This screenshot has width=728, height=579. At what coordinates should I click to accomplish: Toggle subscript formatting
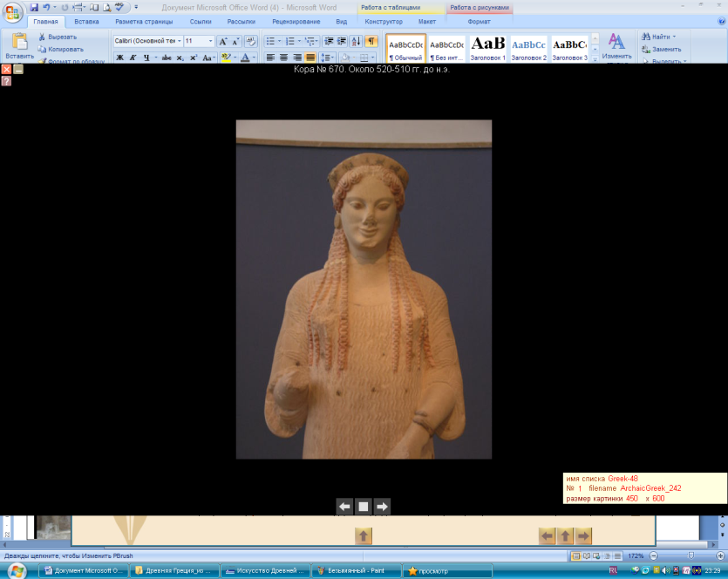180,58
